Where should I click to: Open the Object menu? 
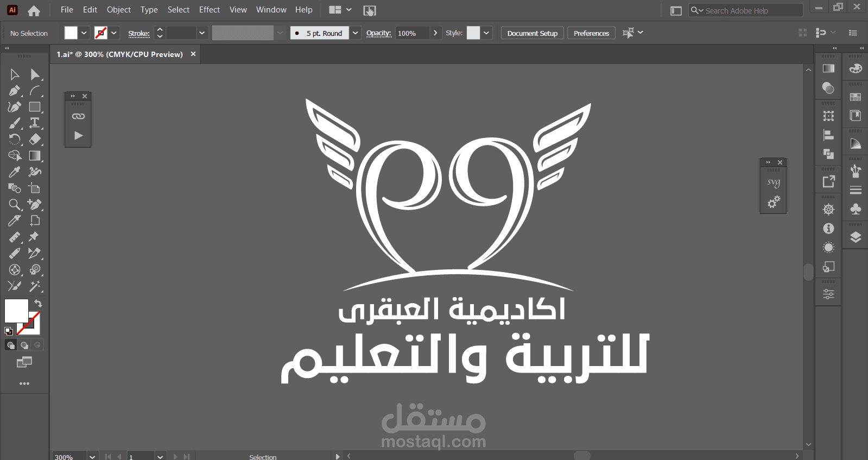coord(119,10)
